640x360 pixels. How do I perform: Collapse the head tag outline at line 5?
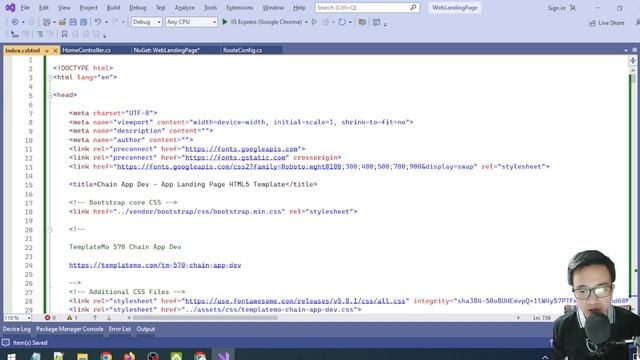[x=50, y=95]
